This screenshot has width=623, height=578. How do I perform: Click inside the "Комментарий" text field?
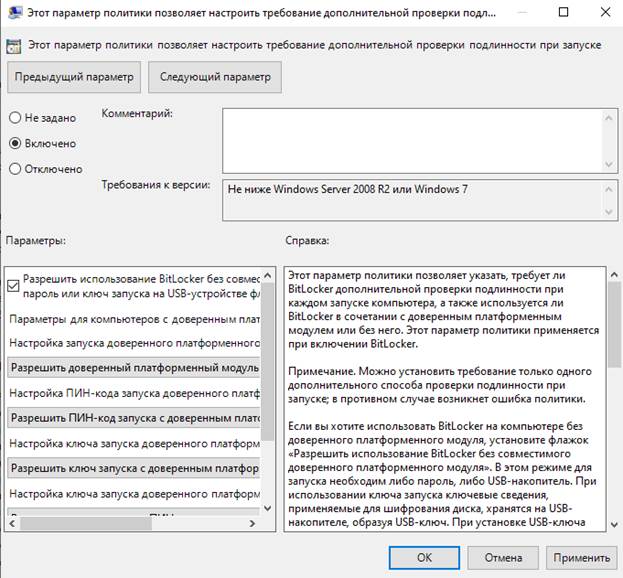[x=412, y=140]
